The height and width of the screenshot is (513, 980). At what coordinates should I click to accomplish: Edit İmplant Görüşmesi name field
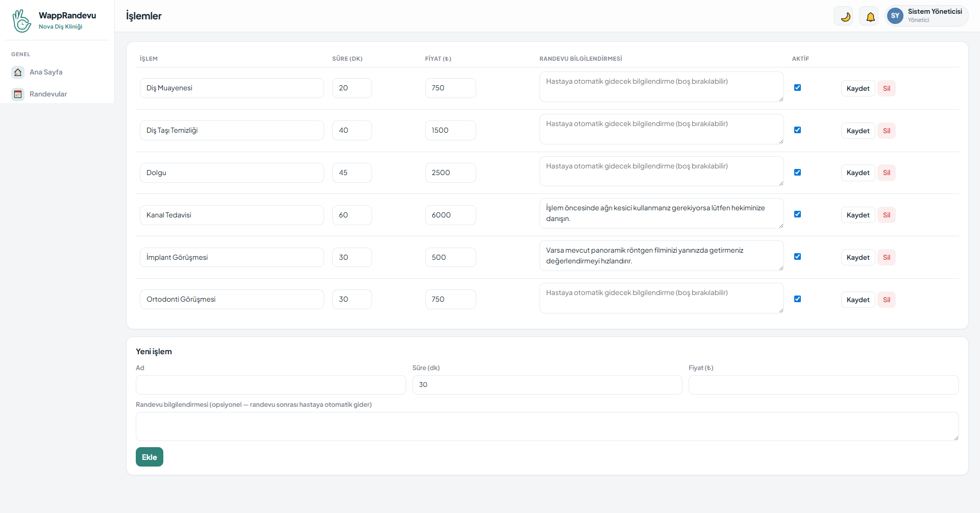(232, 257)
